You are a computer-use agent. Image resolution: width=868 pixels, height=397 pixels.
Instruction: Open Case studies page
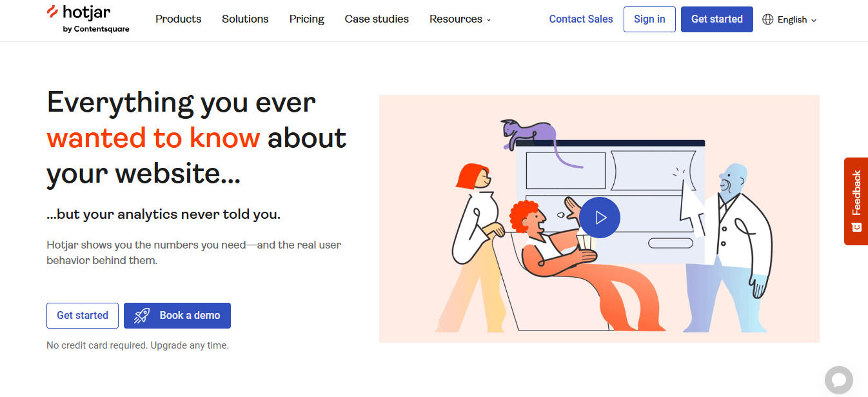[x=377, y=19]
